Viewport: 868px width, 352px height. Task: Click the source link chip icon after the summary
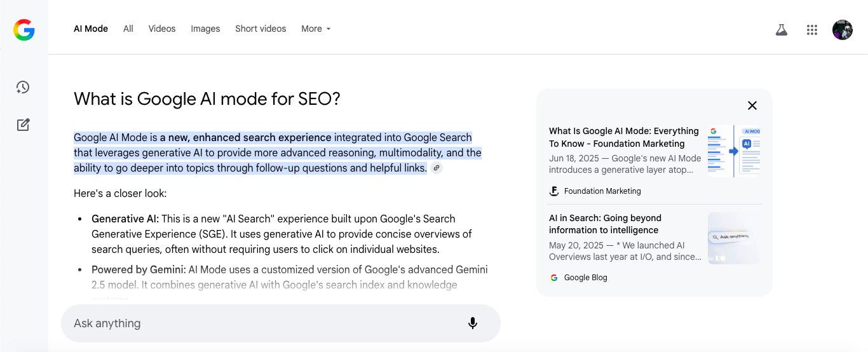pos(437,168)
